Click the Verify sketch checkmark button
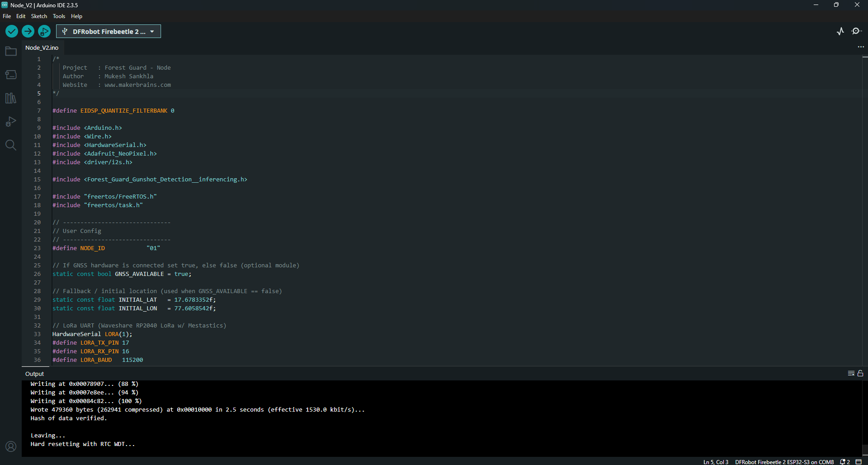The image size is (868, 465). point(12,31)
